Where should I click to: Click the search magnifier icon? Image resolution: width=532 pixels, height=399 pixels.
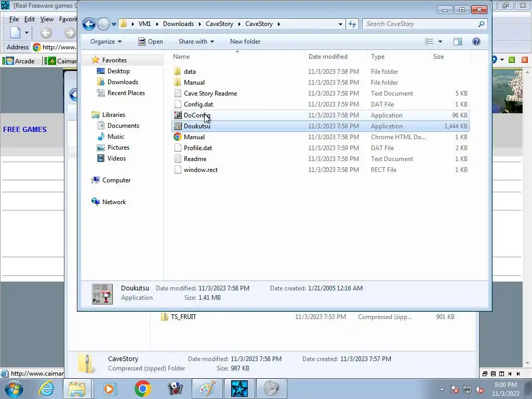click(x=481, y=24)
